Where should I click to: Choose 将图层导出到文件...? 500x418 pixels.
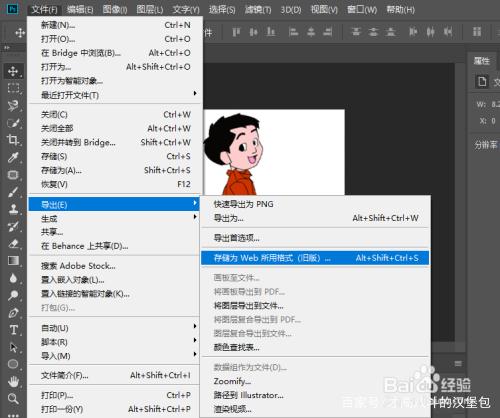point(315,305)
